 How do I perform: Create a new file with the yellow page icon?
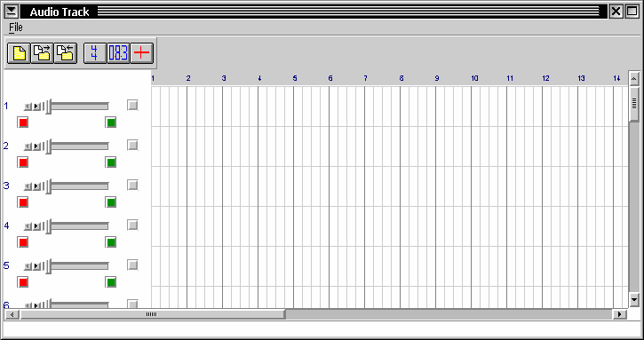(x=19, y=53)
